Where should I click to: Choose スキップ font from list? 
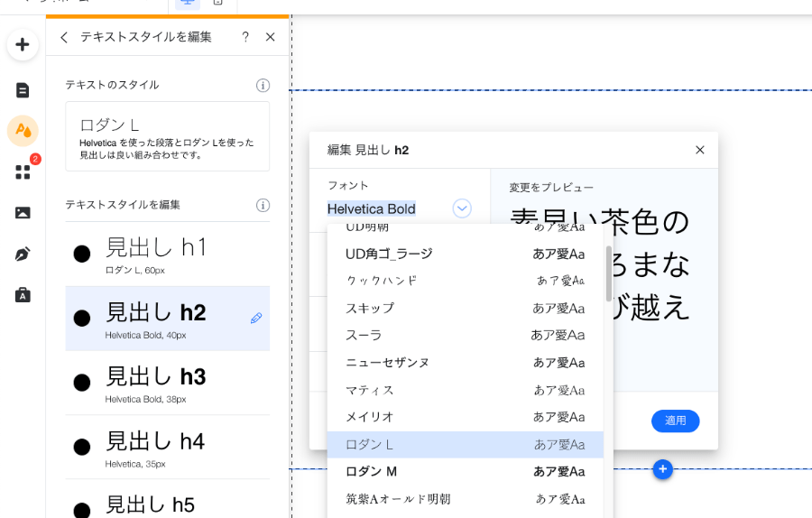pyautogui.click(x=465, y=309)
